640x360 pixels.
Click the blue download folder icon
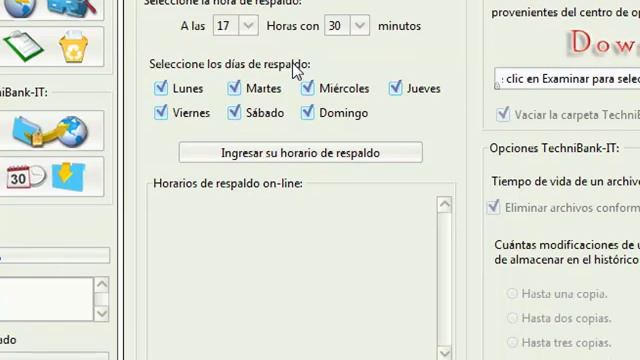[x=69, y=176]
